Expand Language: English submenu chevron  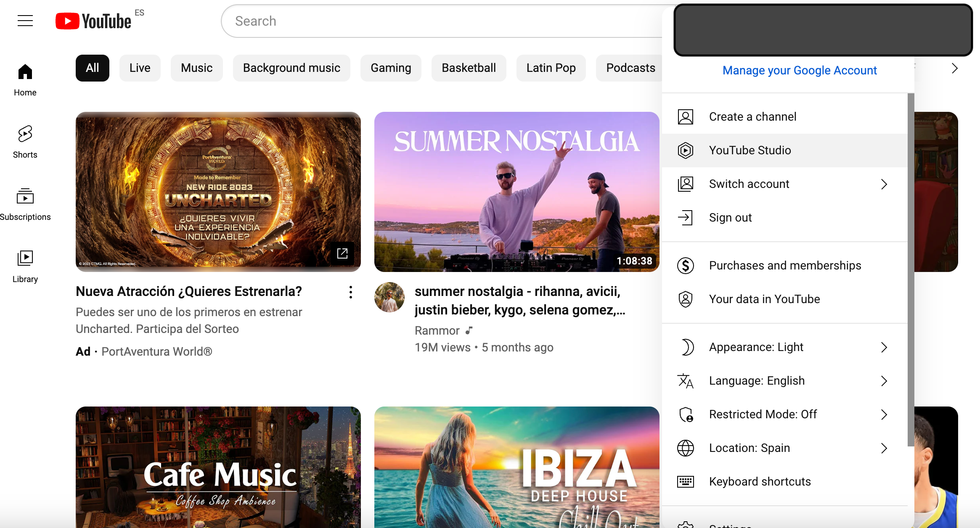point(884,381)
